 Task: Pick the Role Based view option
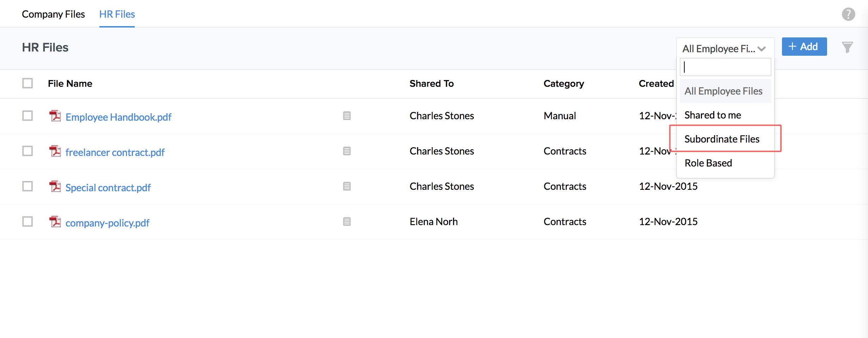click(708, 163)
